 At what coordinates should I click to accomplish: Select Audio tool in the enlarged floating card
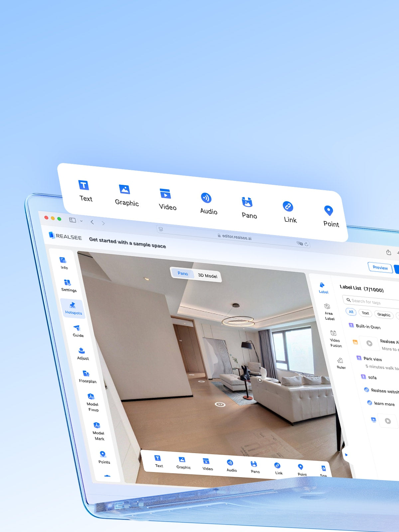pyautogui.click(x=208, y=204)
